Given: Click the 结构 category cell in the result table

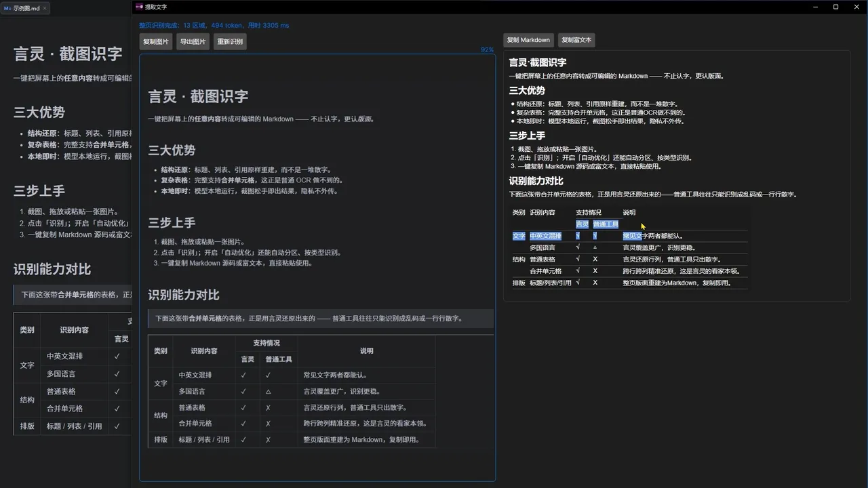Looking at the screenshot, I should point(519,259).
